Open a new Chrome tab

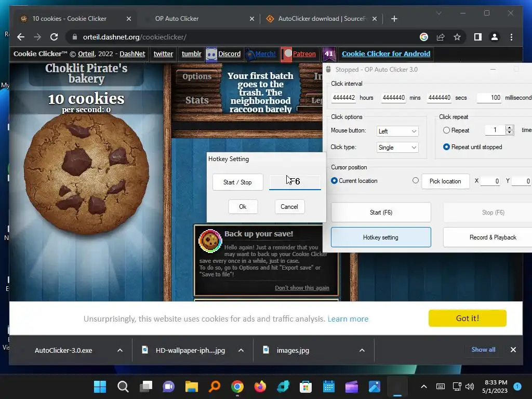point(394,19)
